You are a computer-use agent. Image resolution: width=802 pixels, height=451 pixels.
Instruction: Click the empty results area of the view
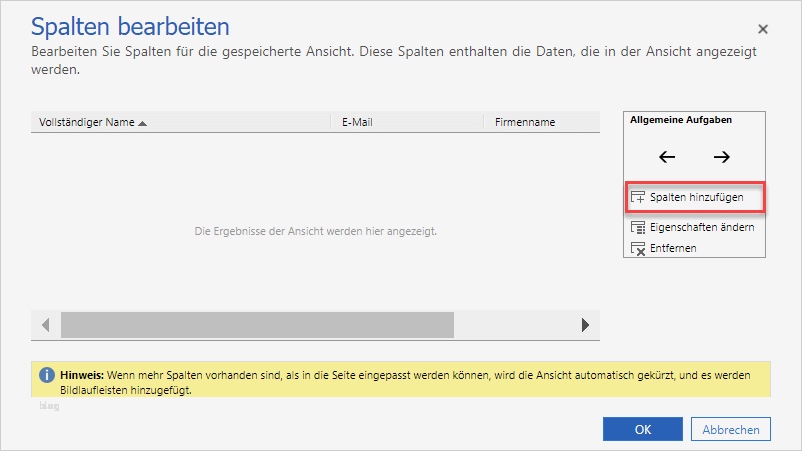tap(315, 232)
